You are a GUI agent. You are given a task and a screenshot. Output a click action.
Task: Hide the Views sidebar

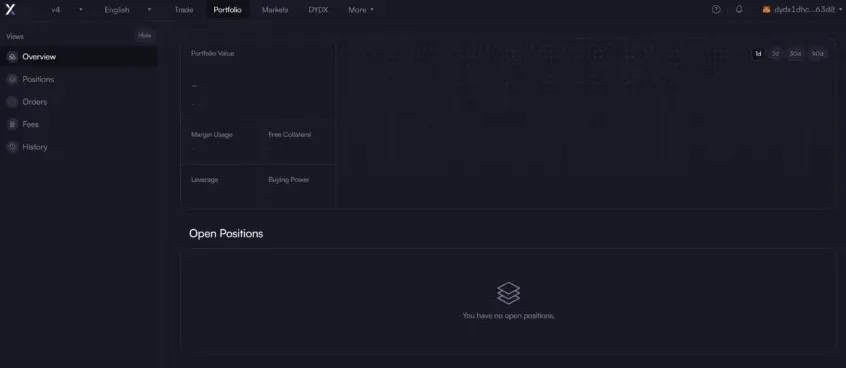point(145,36)
